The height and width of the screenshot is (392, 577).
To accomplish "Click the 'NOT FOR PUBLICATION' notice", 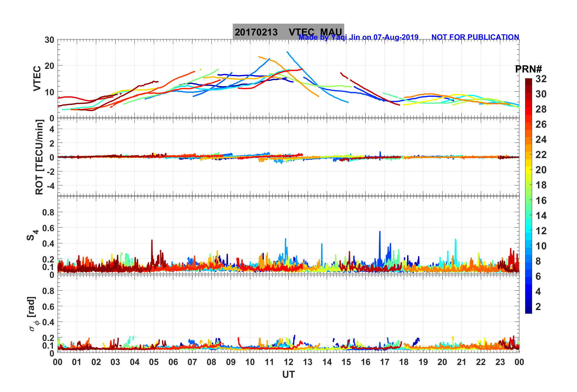I will 475,37.
